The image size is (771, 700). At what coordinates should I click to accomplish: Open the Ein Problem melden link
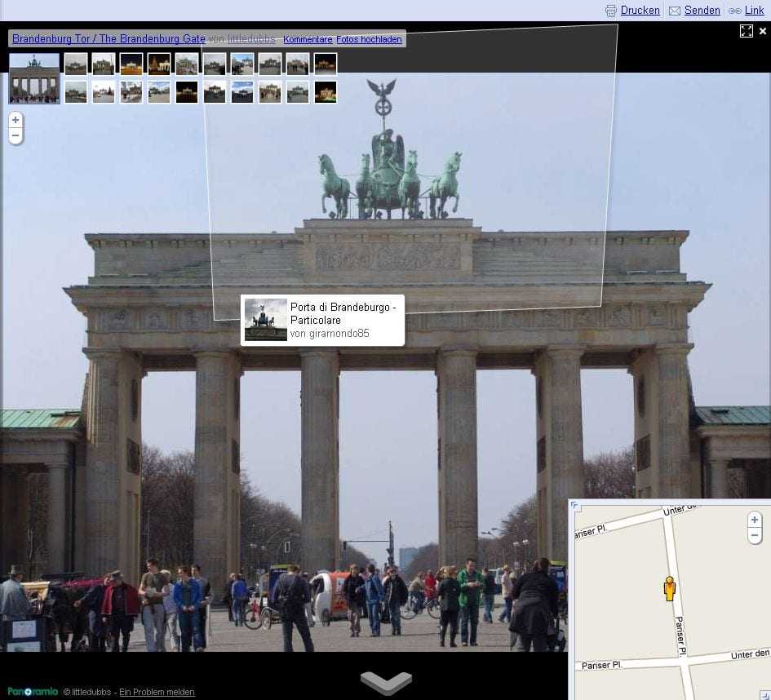click(157, 691)
